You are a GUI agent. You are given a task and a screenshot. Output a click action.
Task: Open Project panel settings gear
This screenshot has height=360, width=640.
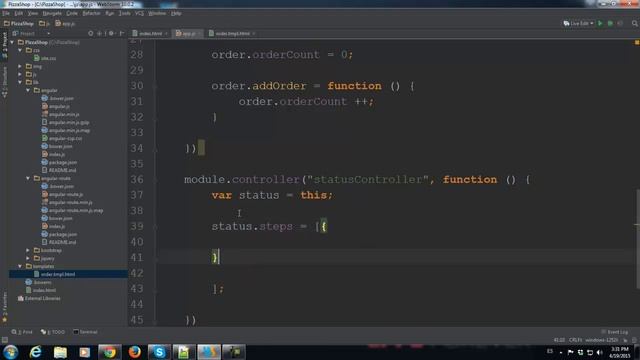[111, 33]
